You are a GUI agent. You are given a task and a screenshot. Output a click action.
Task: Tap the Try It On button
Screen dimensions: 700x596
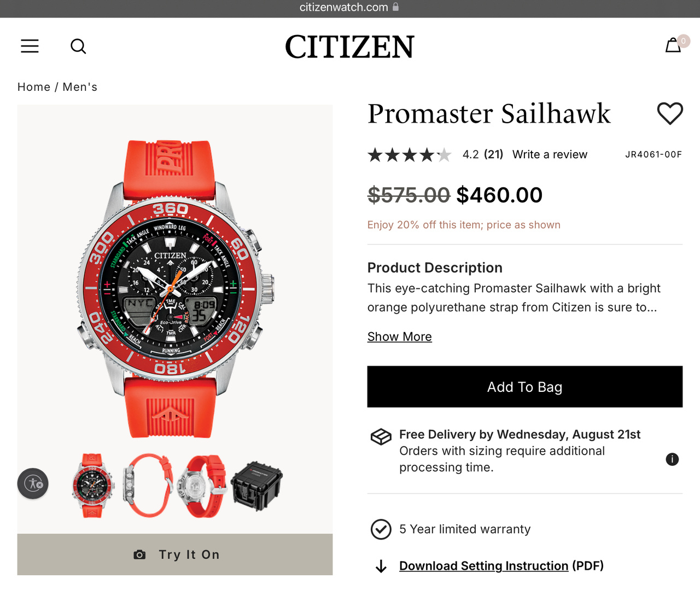pos(175,554)
